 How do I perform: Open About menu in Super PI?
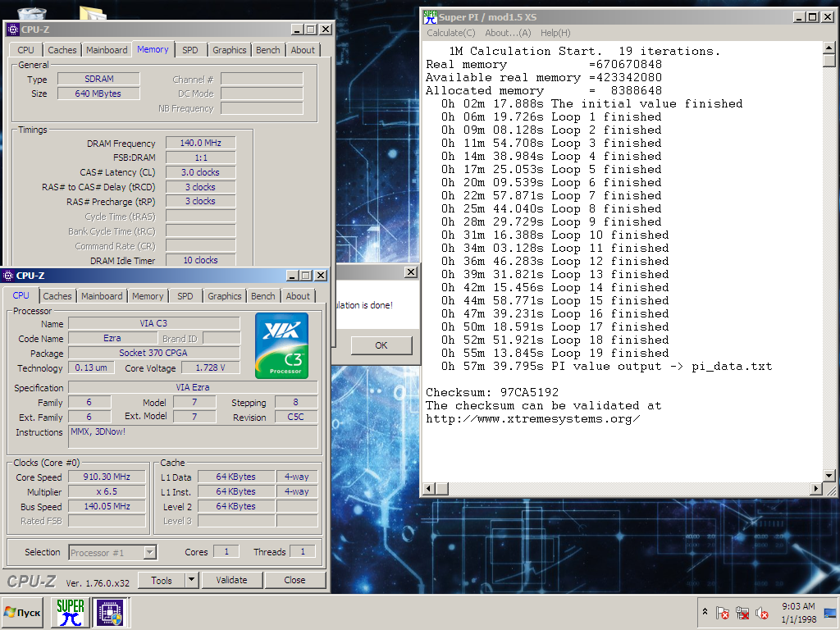[x=508, y=33]
